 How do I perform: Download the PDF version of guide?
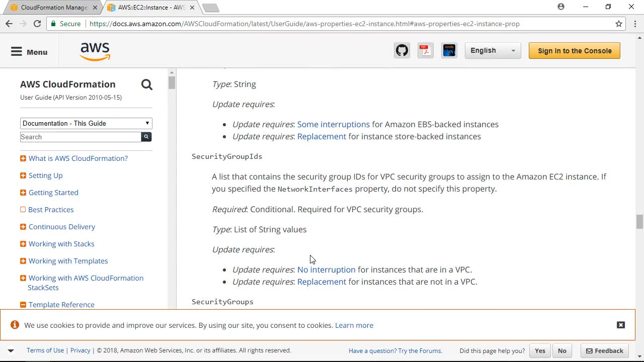pos(426,50)
